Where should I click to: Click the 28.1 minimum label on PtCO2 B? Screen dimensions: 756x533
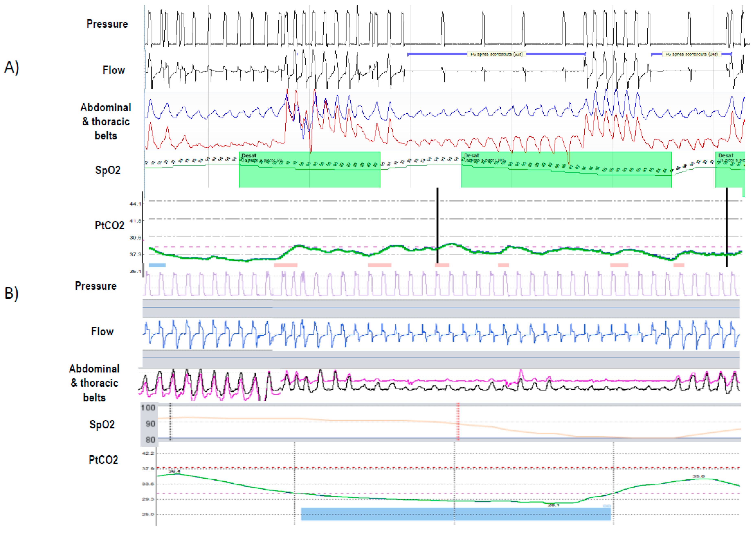(553, 505)
